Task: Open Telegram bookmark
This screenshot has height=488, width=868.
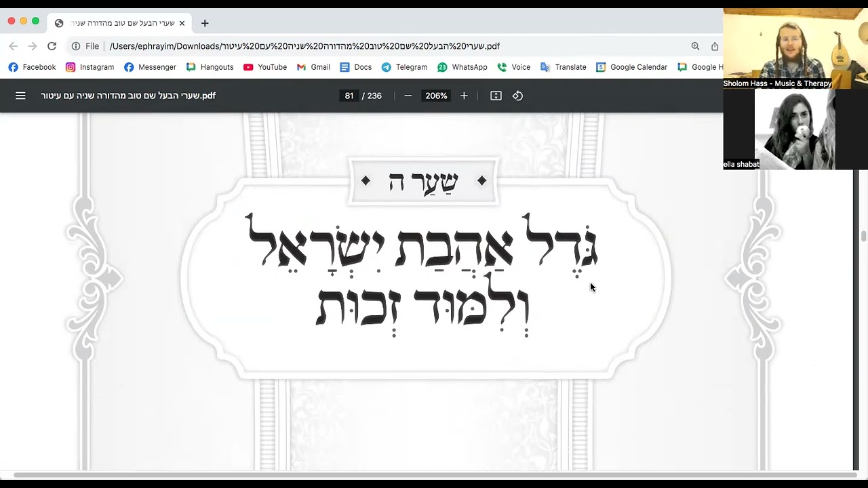Action: tap(404, 67)
